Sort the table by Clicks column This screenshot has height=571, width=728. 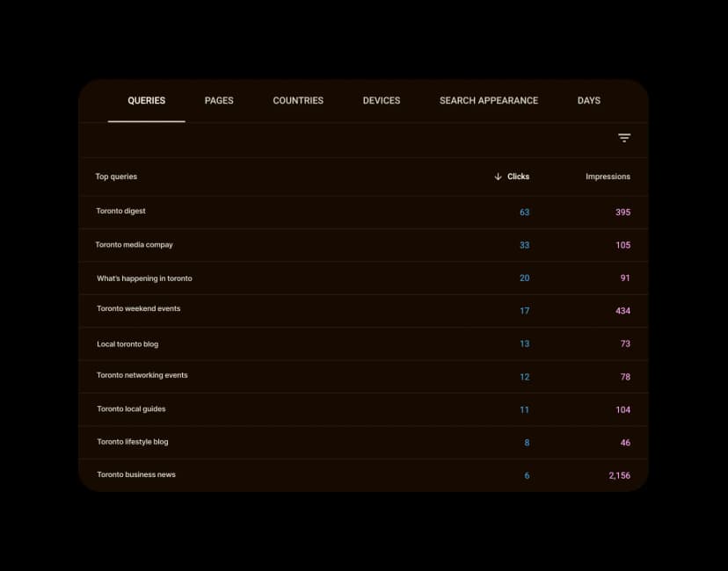pos(517,177)
